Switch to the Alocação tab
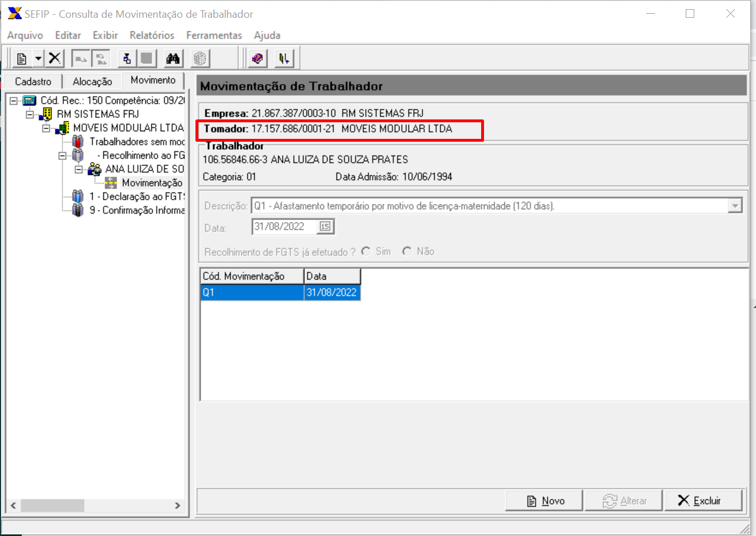 click(x=93, y=82)
